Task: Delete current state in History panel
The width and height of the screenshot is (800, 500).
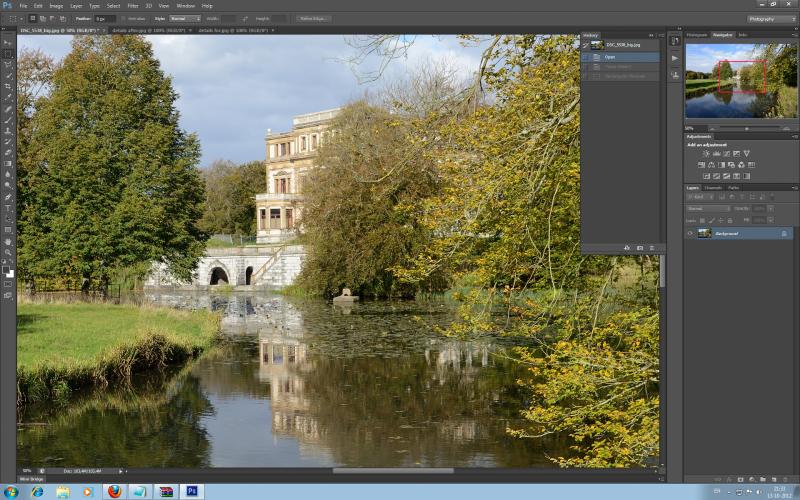Action: pos(652,248)
